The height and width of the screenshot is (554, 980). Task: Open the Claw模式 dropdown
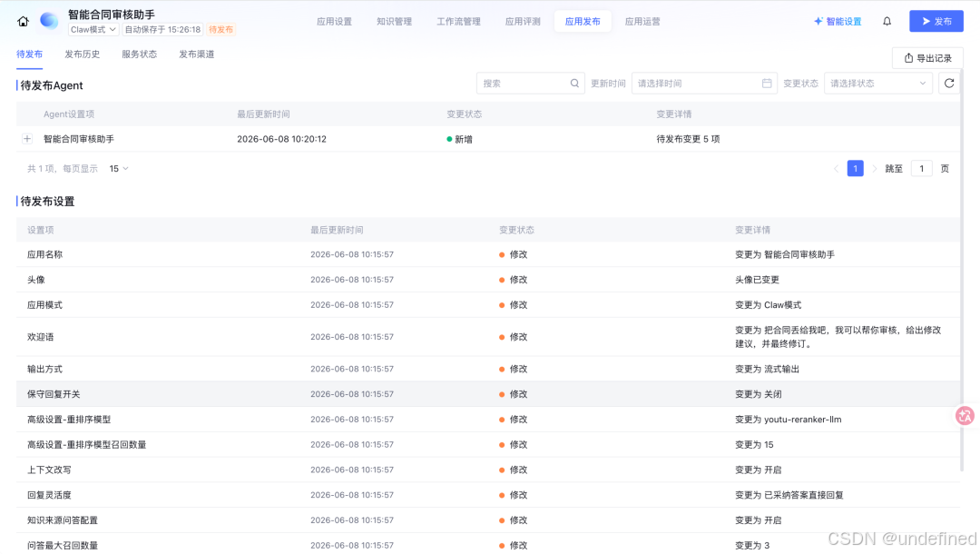pyautogui.click(x=93, y=29)
